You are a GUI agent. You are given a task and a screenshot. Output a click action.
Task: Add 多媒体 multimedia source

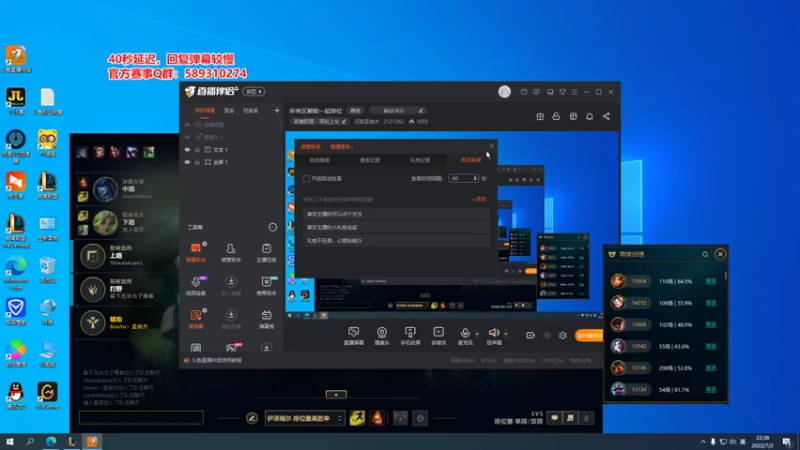point(438,336)
